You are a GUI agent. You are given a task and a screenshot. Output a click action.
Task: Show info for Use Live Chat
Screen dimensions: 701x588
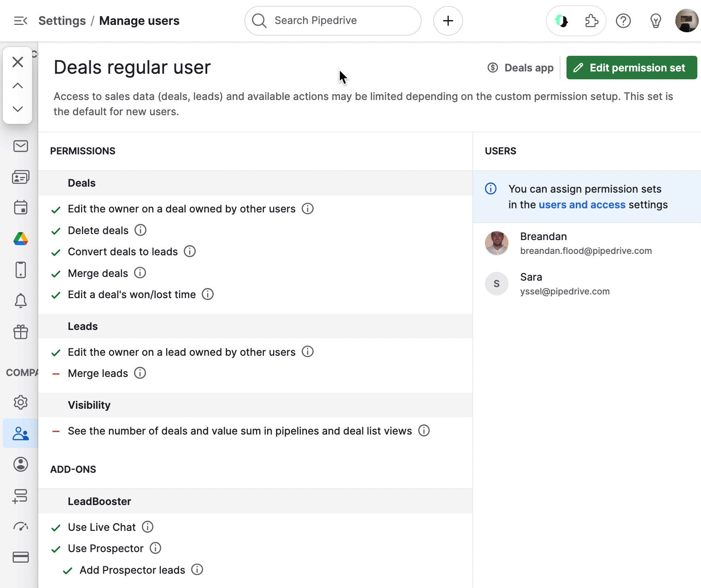[x=147, y=527]
